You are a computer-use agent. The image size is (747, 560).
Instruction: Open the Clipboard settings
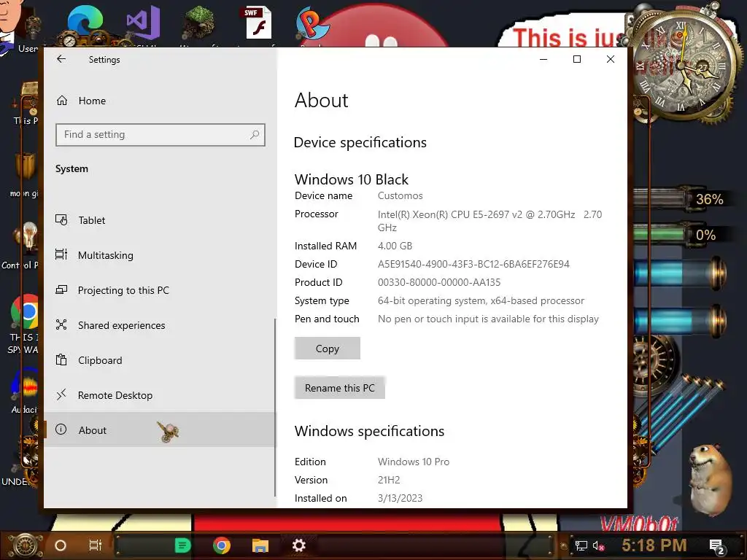(x=160, y=360)
